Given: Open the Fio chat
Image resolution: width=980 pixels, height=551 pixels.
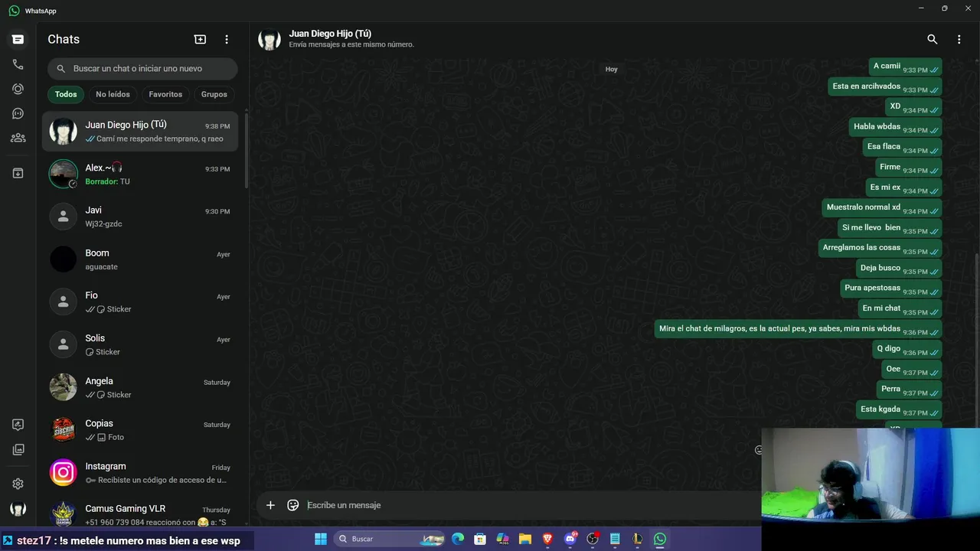Looking at the screenshot, I should pos(140,302).
